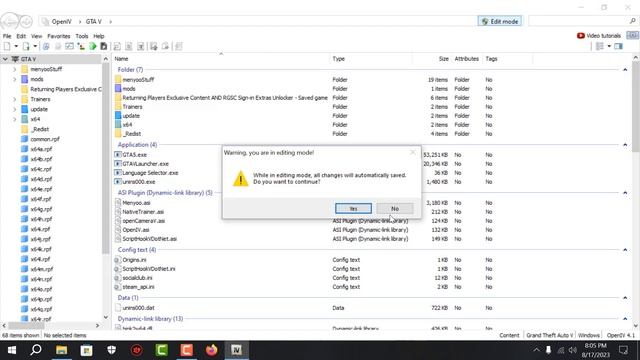Click the Grand Theft Auto V status entry

coord(549,335)
